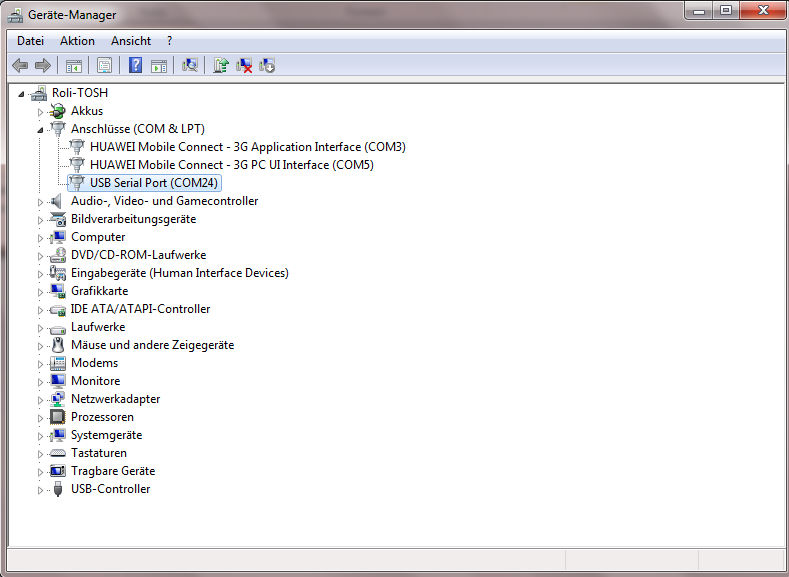Click the blue Help question mark icon
The height and width of the screenshot is (577, 789).
(x=135, y=65)
